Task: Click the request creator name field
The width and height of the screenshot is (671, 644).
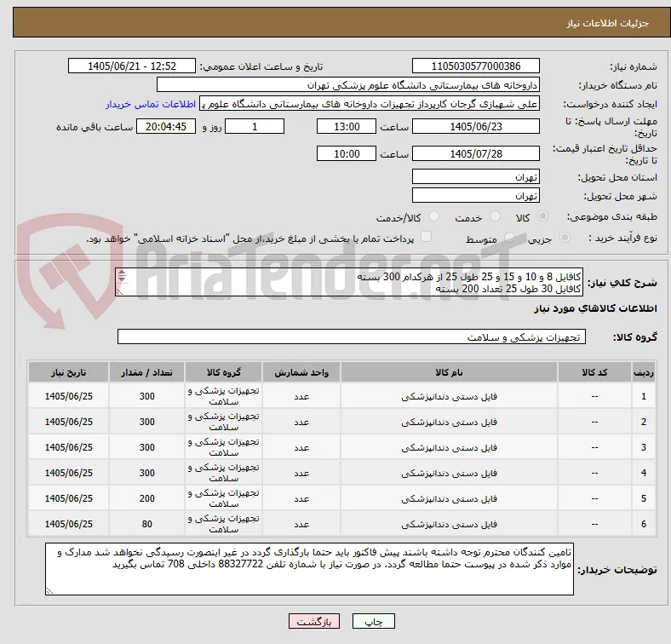Action: point(370,104)
